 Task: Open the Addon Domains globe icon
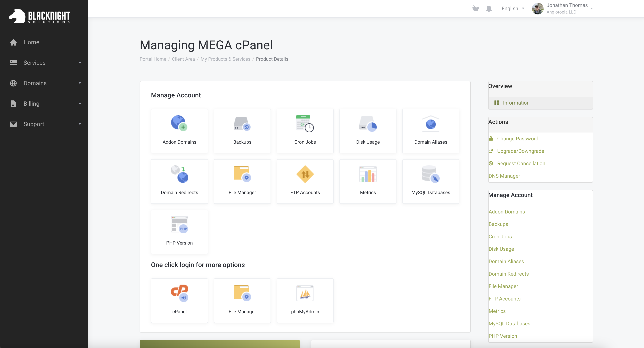click(179, 123)
